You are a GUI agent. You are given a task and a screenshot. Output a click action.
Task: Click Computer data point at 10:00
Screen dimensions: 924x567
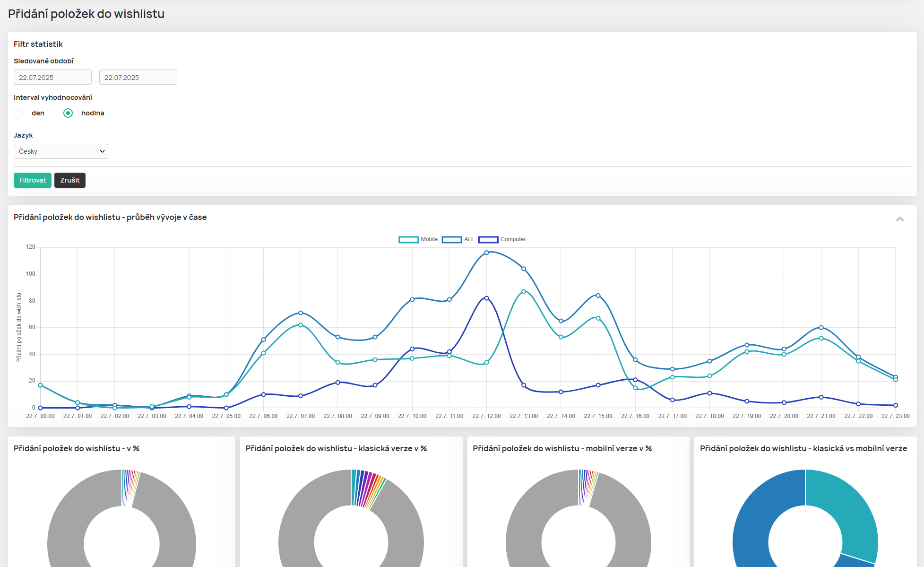412,349
